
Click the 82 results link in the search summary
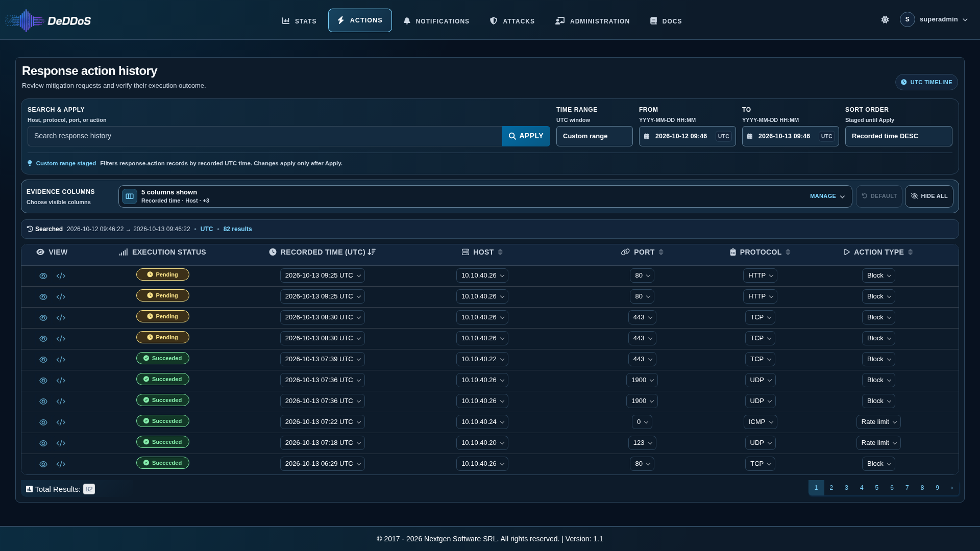click(237, 229)
